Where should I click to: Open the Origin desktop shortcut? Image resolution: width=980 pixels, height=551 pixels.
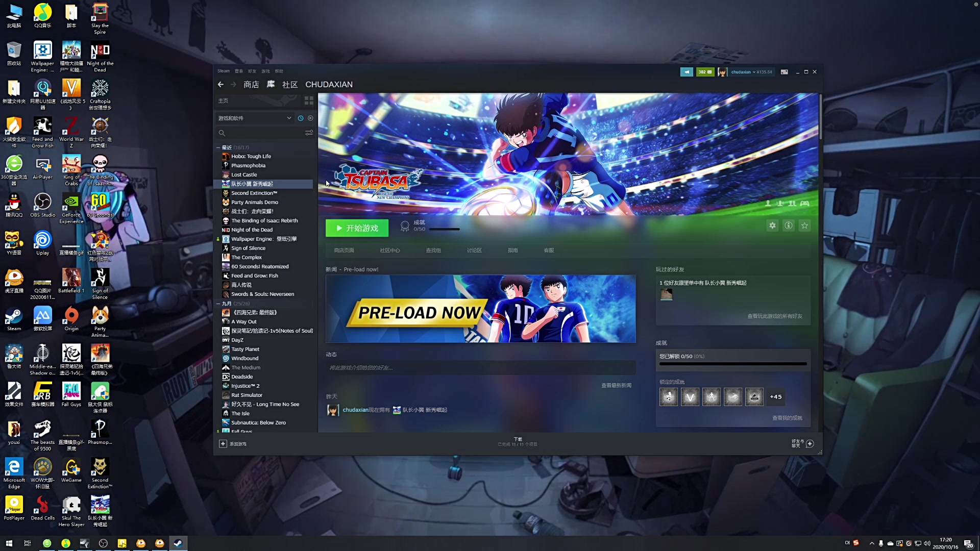(x=71, y=319)
